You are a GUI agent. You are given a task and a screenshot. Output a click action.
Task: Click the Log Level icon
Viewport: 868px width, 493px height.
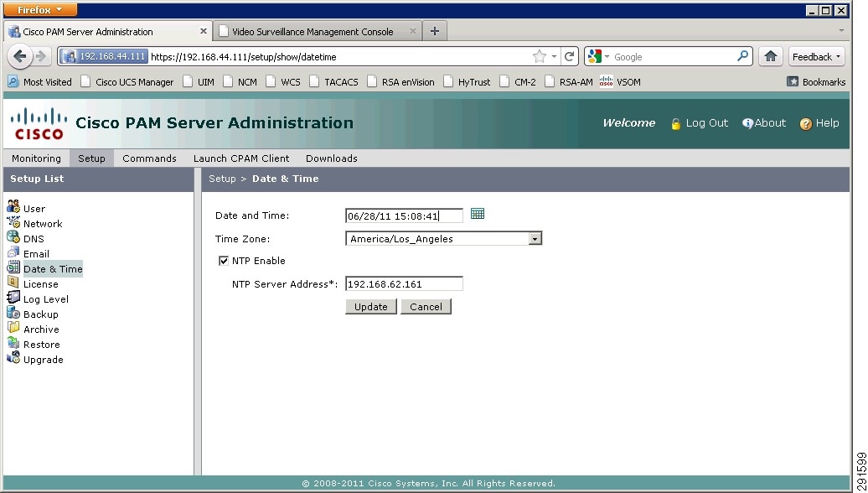(13, 298)
